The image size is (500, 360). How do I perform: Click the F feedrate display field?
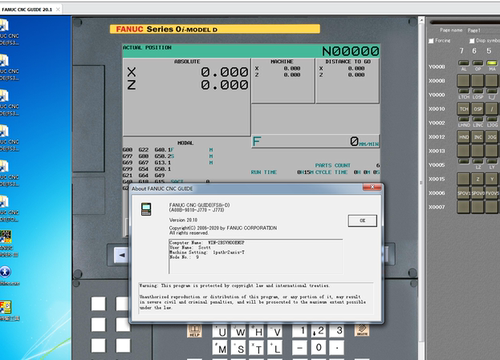click(x=315, y=142)
